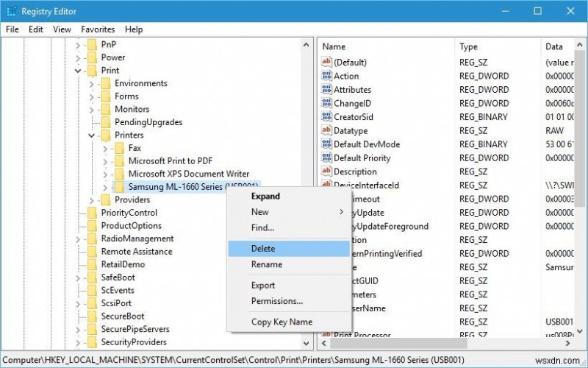Choose Copy Key Name in the context menu
The height and width of the screenshot is (368, 588).
[289, 322]
